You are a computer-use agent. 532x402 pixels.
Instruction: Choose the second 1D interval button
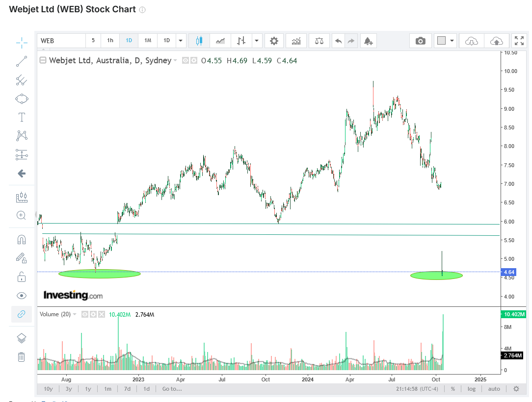coord(166,41)
